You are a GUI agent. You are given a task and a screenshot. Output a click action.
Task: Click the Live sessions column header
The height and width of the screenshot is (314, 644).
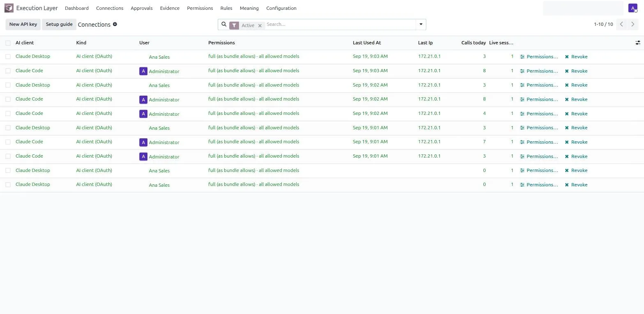501,43
